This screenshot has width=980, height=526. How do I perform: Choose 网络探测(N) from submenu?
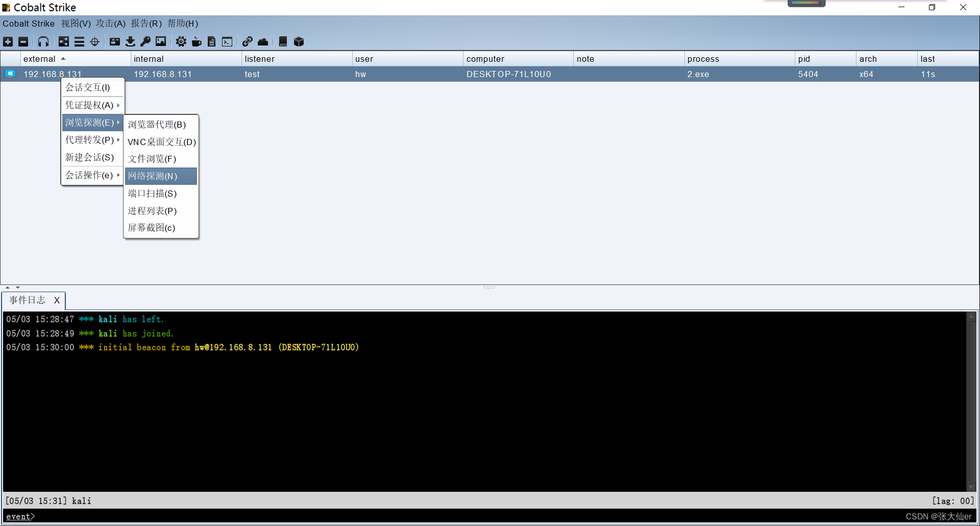click(161, 176)
